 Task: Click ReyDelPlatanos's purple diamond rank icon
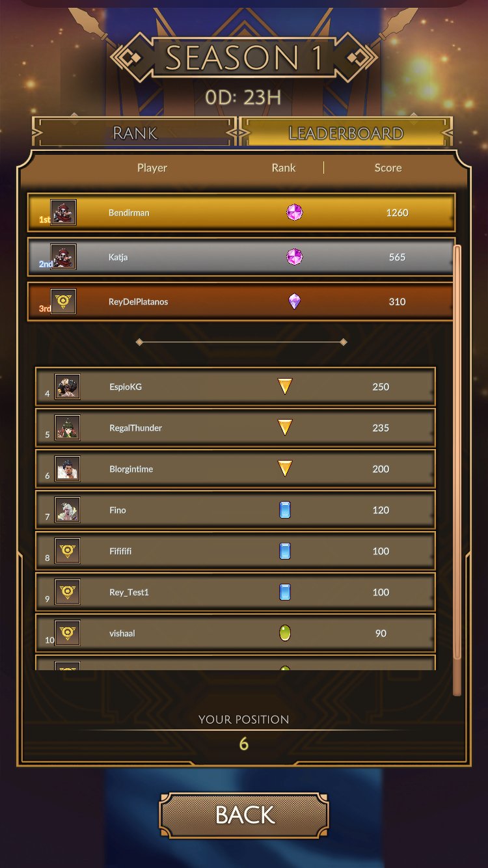tap(295, 301)
